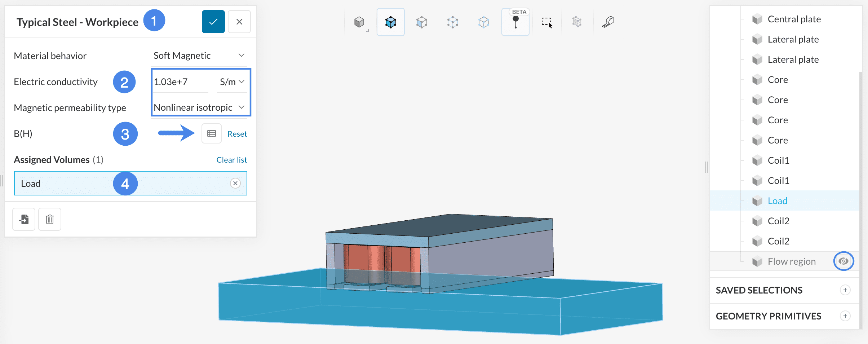Confirm material settings with checkmark button
Image resolution: width=868 pixels, height=344 pixels.
tap(213, 22)
